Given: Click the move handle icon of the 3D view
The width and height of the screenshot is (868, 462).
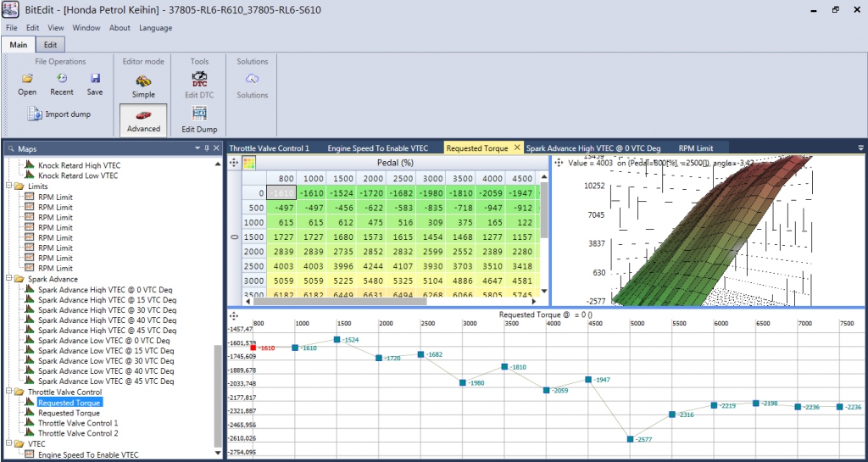Looking at the screenshot, I should (559, 164).
